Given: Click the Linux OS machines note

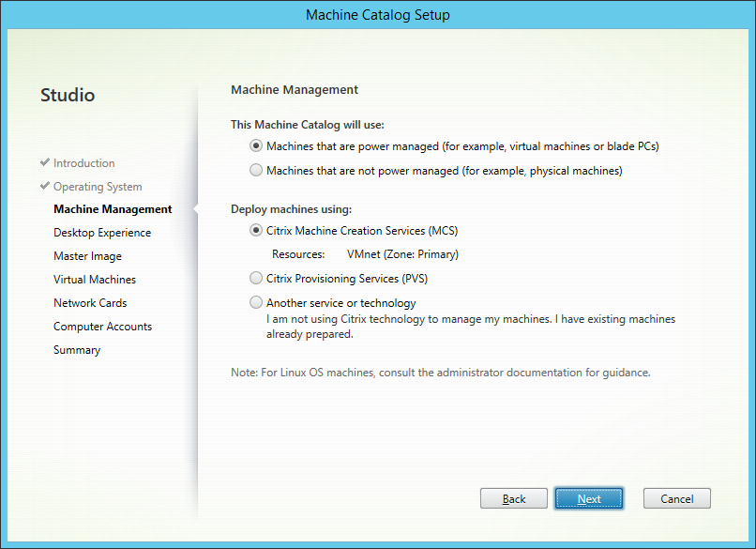Looking at the screenshot, I should pyautogui.click(x=441, y=373).
